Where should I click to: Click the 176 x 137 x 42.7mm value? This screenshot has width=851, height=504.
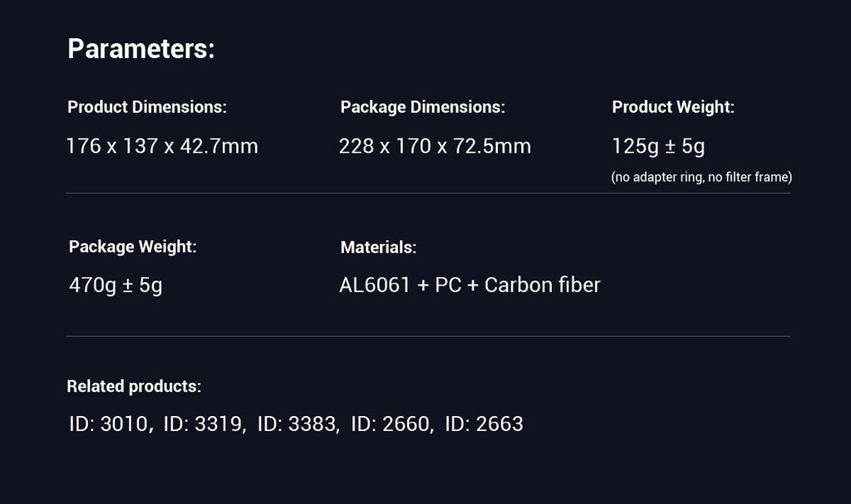(x=162, y=146)
